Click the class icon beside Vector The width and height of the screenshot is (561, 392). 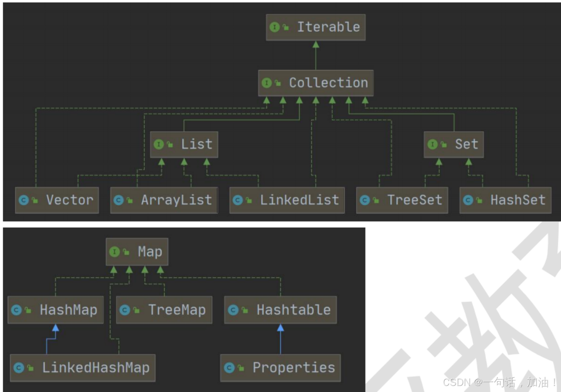point(23,200)
